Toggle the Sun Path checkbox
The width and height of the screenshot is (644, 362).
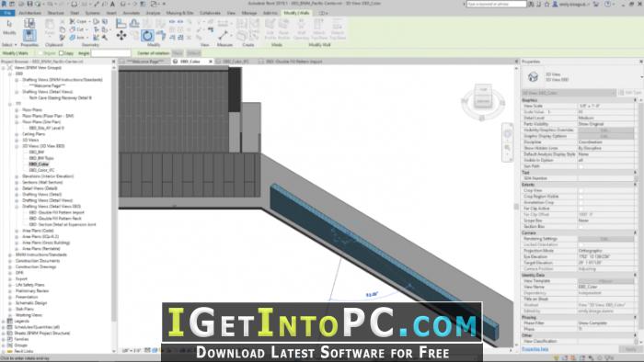pyautogui.click(x=581, y=166)
